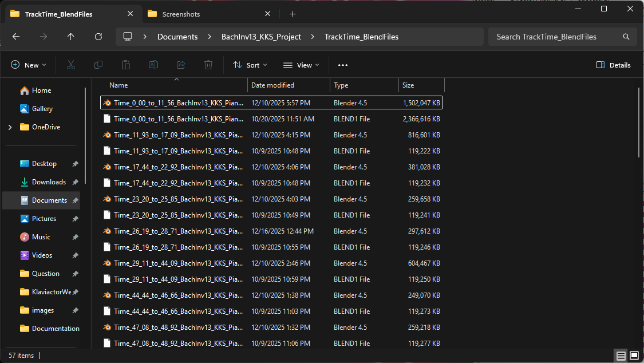The image size is (644, 363).
Task: Open the See more ellipsis menu
Action: [x=342, y=65]
